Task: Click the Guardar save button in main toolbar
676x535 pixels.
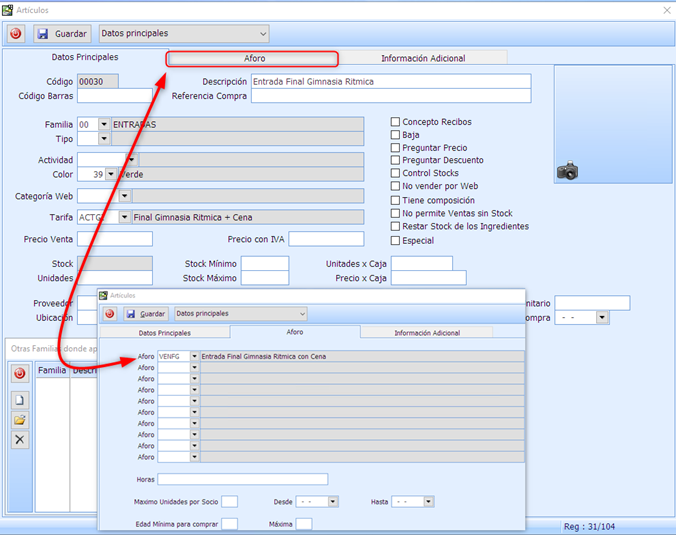Action: pyautogui.click(x=62, y=34)
